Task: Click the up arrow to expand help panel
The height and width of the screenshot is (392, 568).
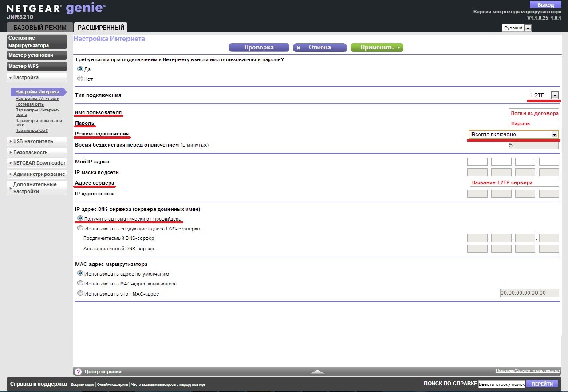Action: point(317,372)
